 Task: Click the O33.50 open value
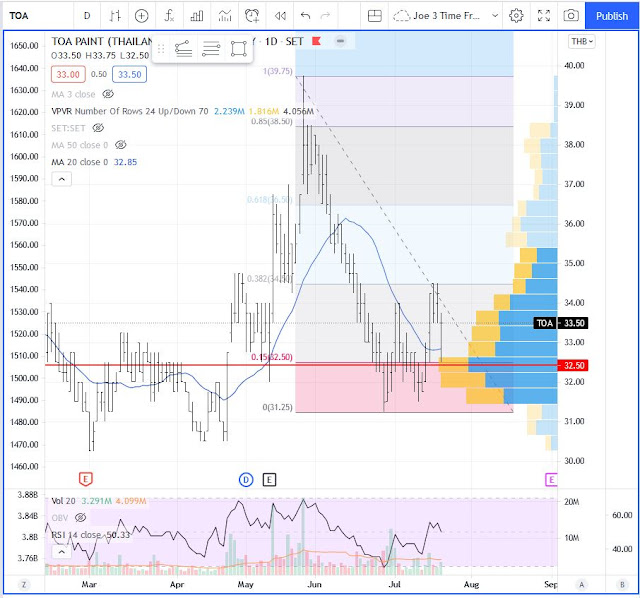(x=66, y=56)
